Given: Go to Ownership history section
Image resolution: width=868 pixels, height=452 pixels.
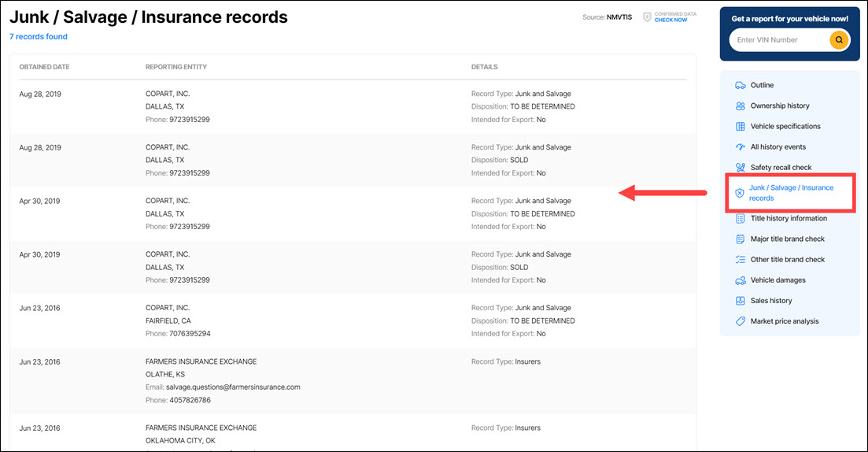Looking at the screenshot, I should pos(779,106).
